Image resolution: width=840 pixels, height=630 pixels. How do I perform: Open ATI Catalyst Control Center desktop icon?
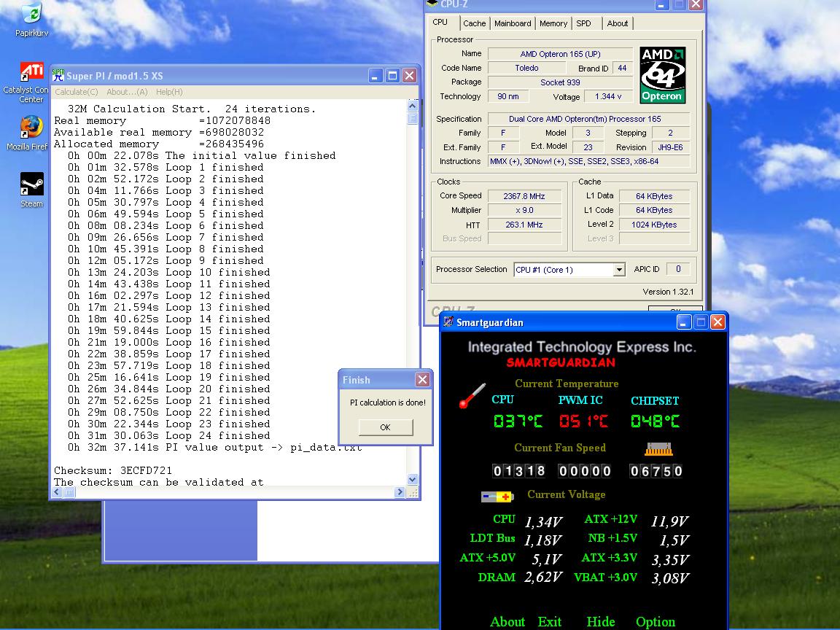pos(31,82)
